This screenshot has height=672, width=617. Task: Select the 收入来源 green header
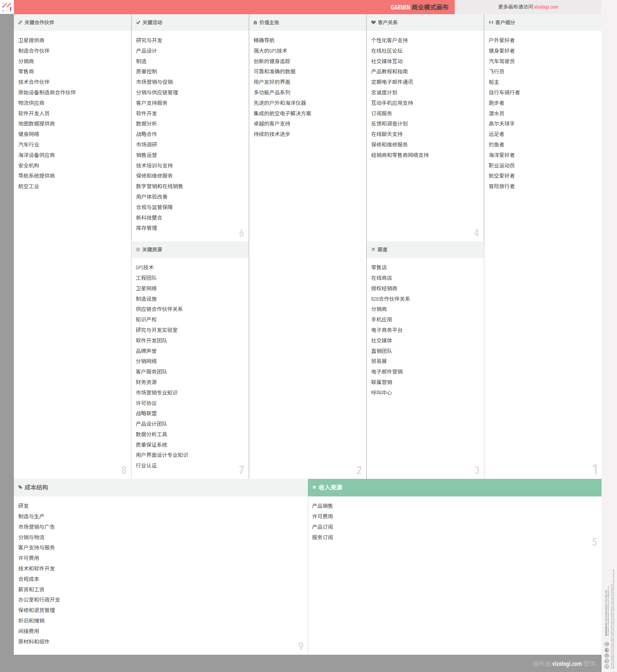tap(454, 487)
